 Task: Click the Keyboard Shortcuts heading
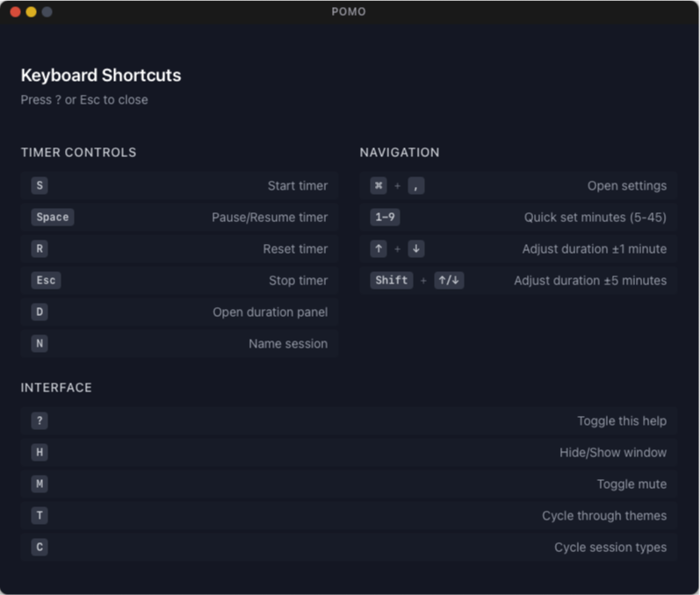coord(101,75)
